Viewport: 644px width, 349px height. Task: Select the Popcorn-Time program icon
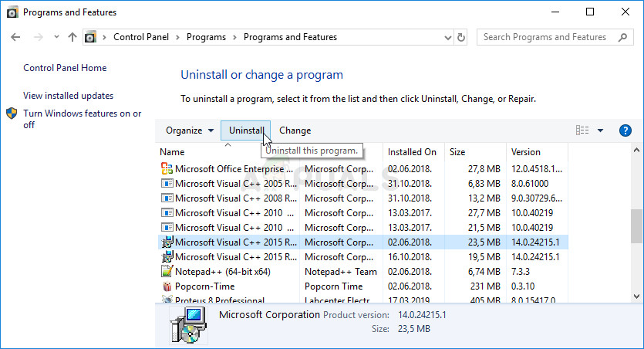point(167,286)
